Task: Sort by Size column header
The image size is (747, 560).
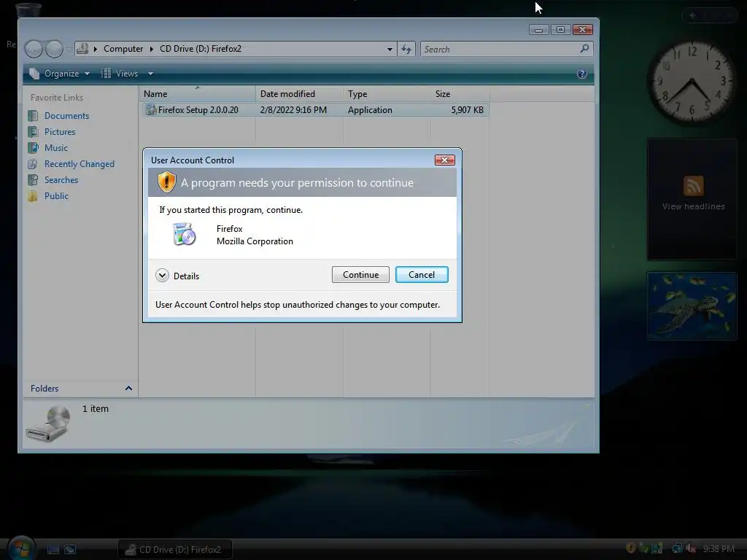Action: 460,94
